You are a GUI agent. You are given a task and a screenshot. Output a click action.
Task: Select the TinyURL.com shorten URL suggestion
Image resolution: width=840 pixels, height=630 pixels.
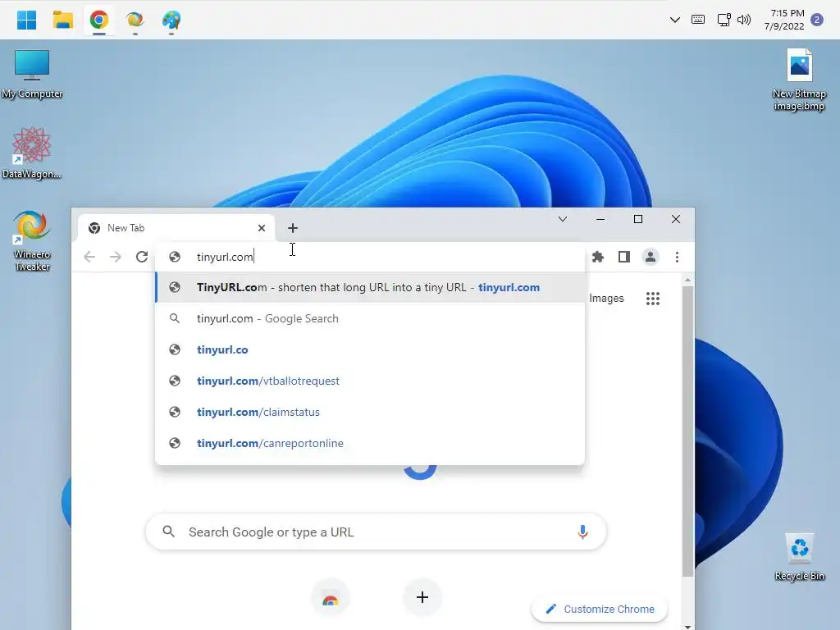pyautogui.click(x=370, y=288)
